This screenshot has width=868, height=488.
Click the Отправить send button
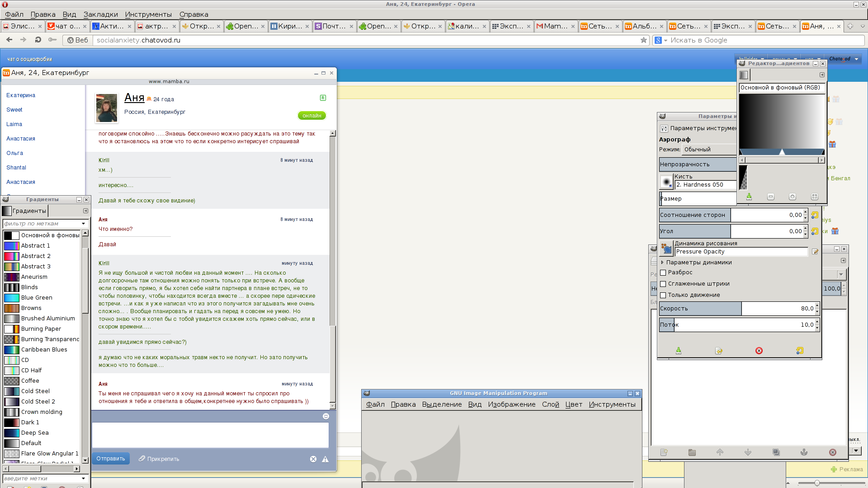tap(111, 459)
